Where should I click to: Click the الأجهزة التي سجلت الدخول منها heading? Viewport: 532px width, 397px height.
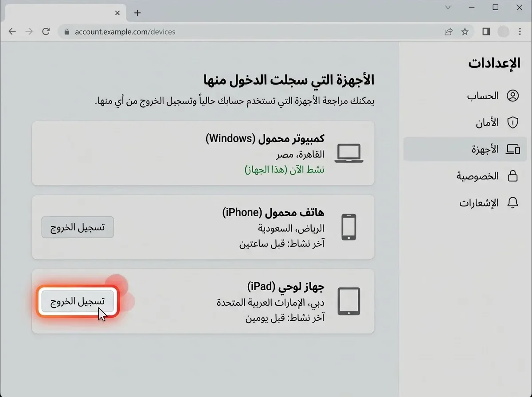pyautogui.click(x=289, y=80)
